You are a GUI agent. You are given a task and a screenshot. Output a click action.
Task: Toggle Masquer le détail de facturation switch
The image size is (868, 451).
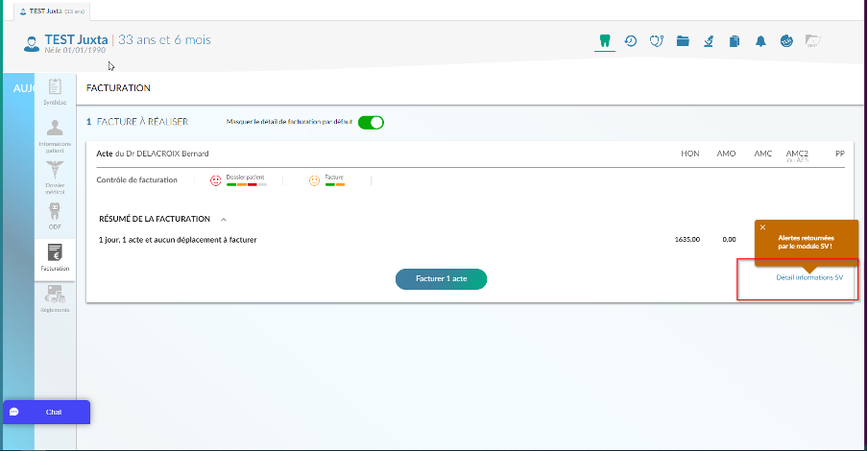click(371, 122)
